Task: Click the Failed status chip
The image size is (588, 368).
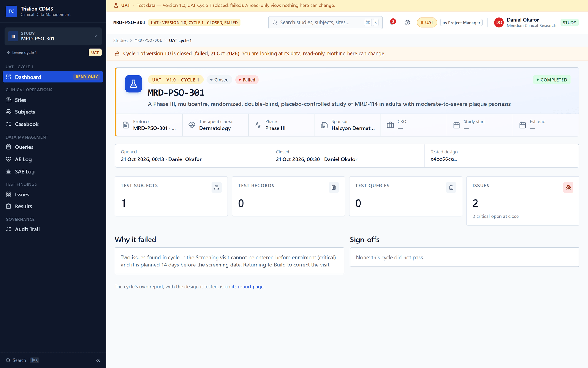Action: pos(247,80)
